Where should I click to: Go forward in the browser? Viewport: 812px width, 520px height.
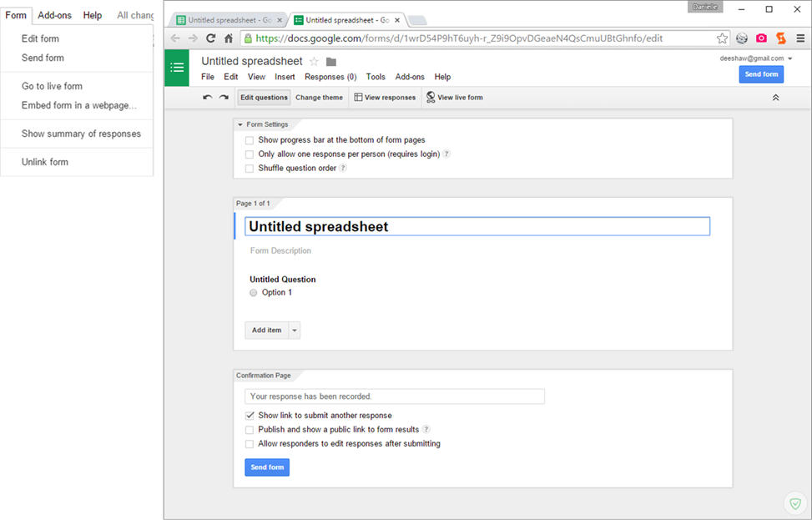(193, 38)
